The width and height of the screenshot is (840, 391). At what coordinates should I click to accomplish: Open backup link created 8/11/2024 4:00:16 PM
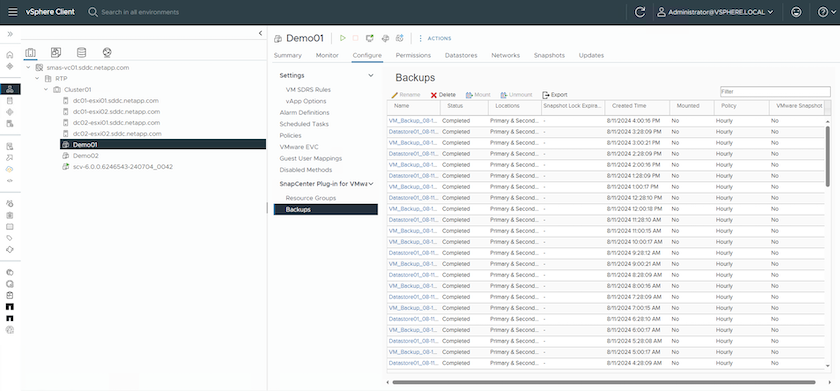(413, 121)
